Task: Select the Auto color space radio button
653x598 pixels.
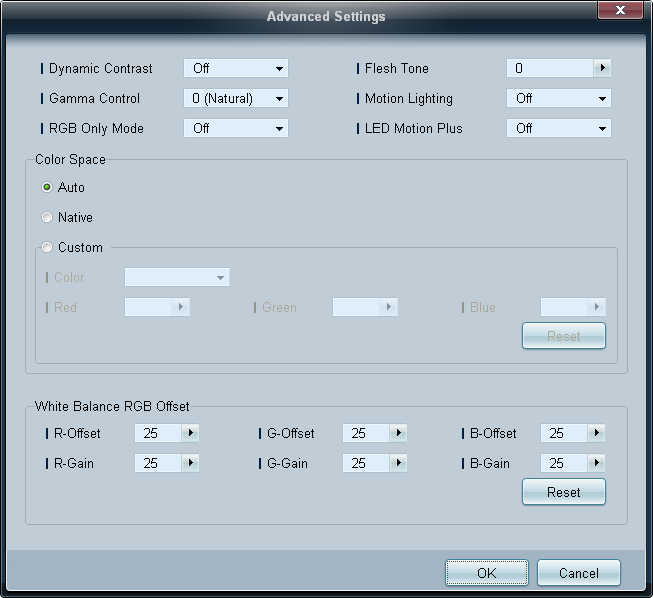Action: point(47,187)
